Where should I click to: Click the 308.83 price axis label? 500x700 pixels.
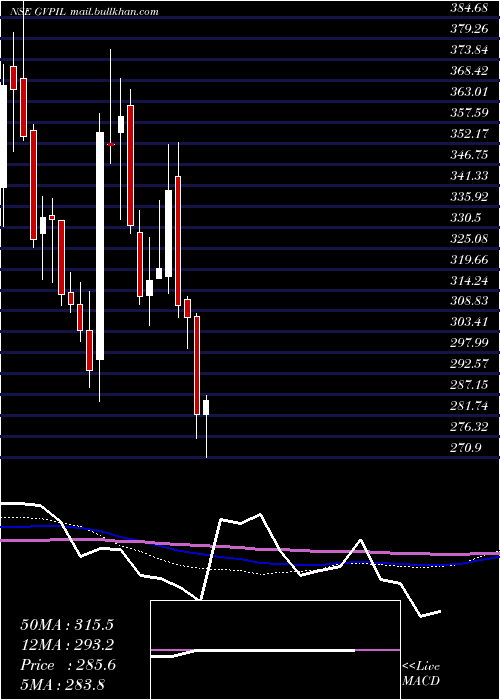(x=470, y=301)
